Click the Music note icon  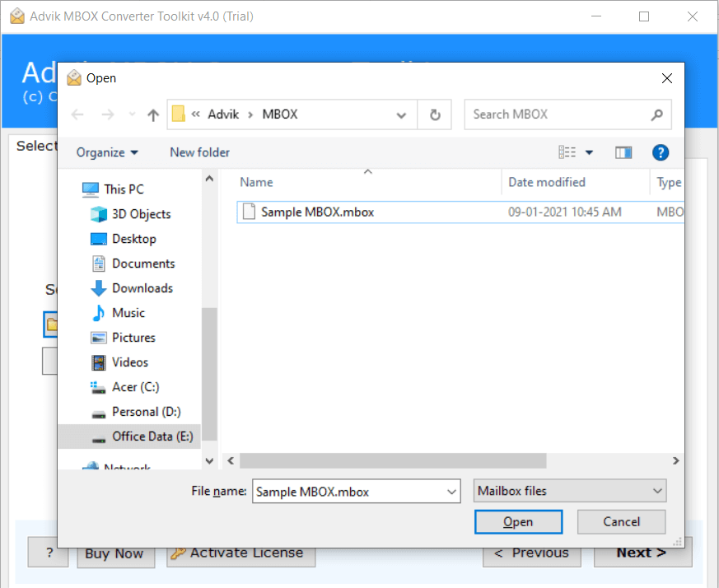click(x=99, y=313)
